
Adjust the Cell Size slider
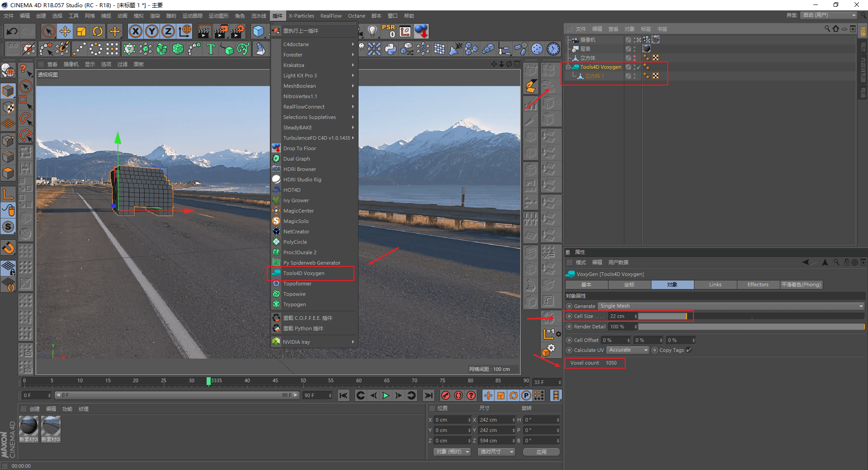pos(751,316)
